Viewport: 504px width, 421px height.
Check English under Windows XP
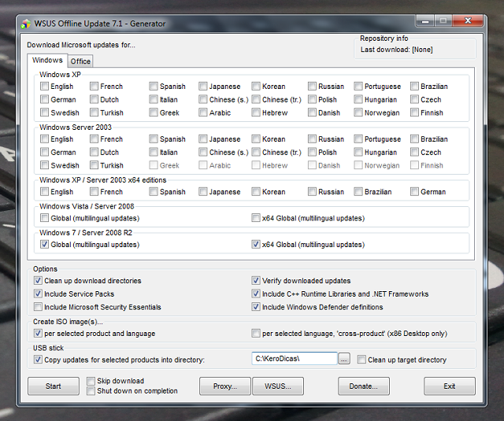coord(44,86)
